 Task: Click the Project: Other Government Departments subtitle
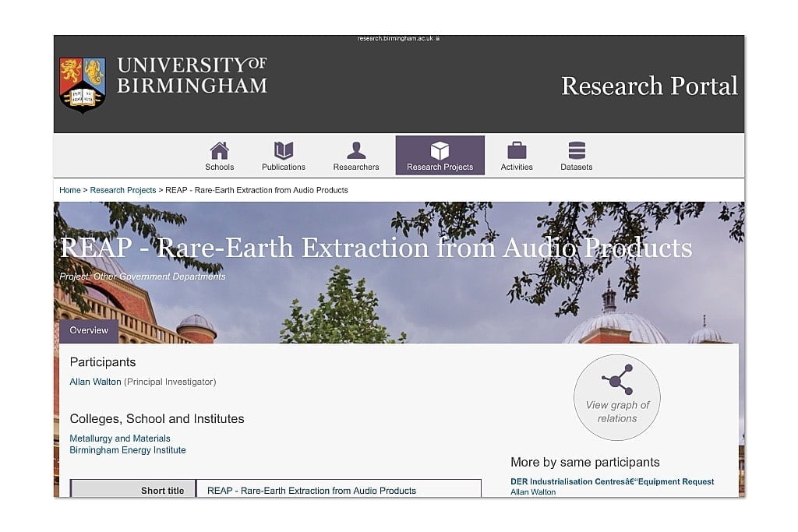(143, 277)
